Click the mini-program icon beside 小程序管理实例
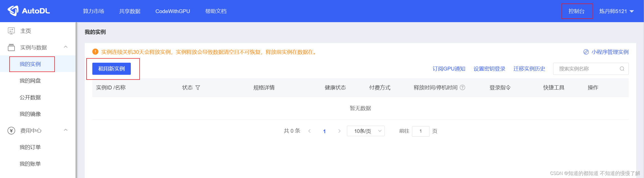This screenshot has width=644, height=178. (586, 52)
